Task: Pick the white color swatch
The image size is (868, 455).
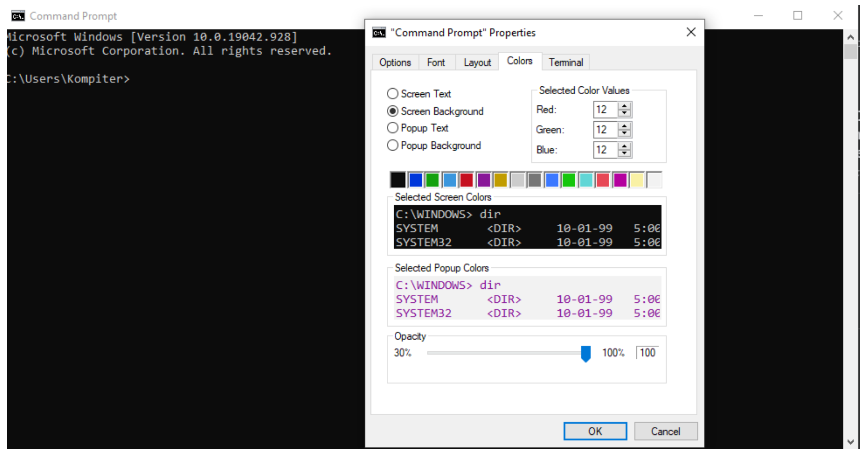Action: pyautogui.click(x=655, y=180)
